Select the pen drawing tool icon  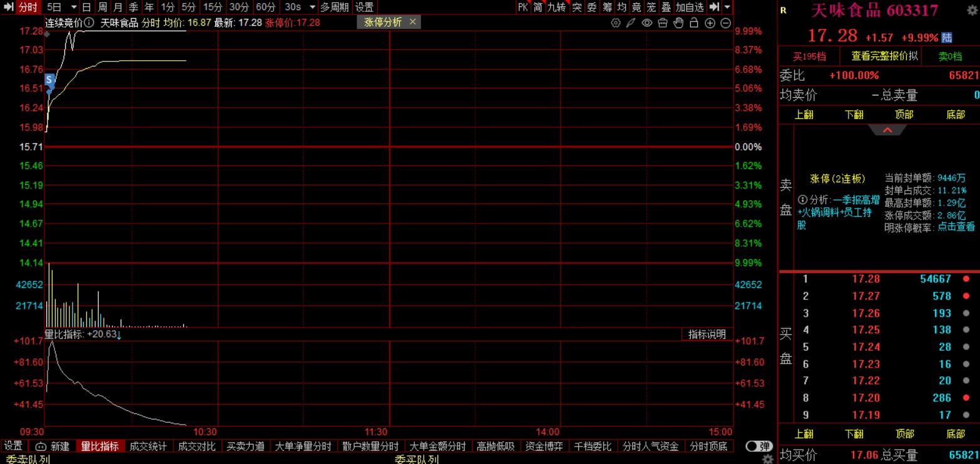631,23
